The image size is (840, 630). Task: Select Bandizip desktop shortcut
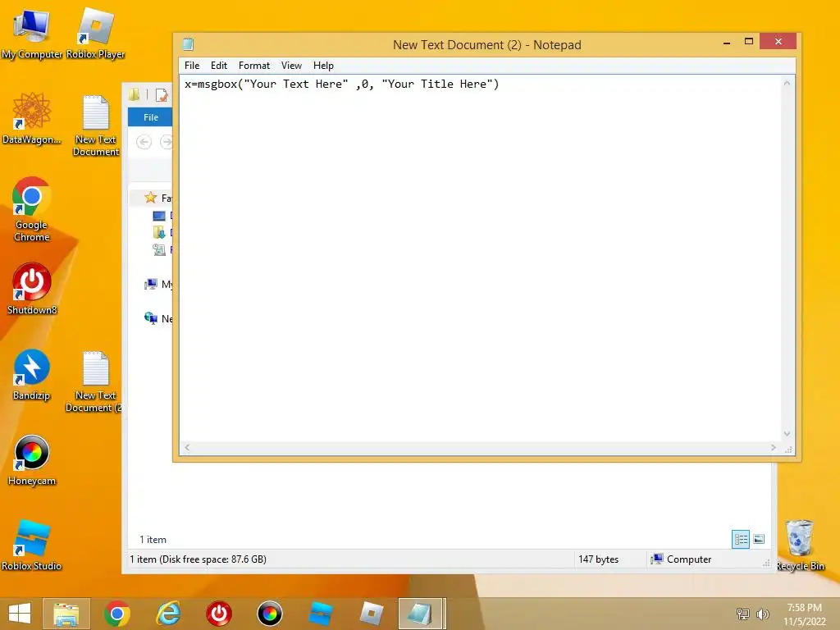[x=32, y=374]
